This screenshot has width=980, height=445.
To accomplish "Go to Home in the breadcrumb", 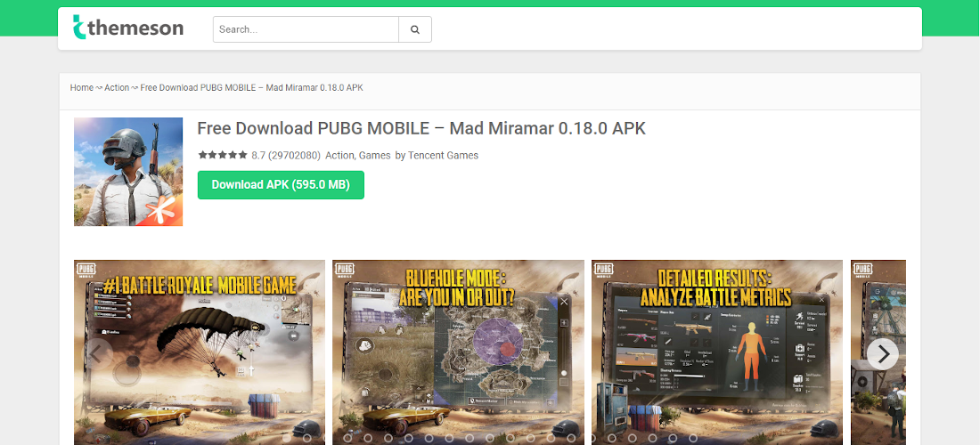I will (x=82, y=87).
